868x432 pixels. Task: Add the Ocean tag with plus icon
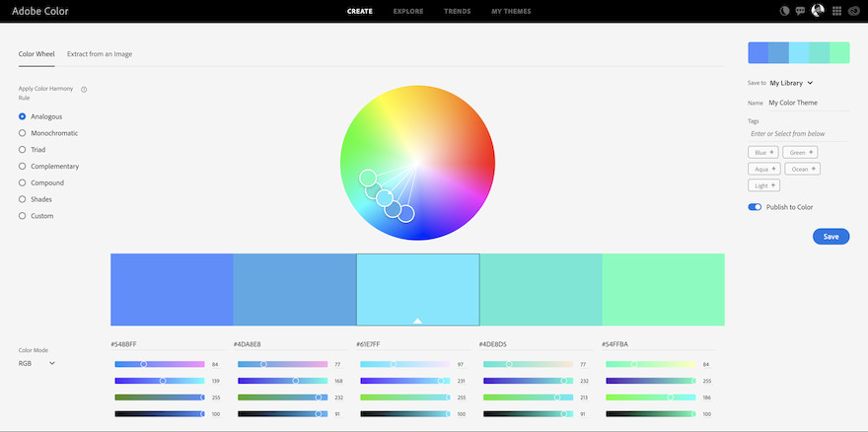[805, 169]
